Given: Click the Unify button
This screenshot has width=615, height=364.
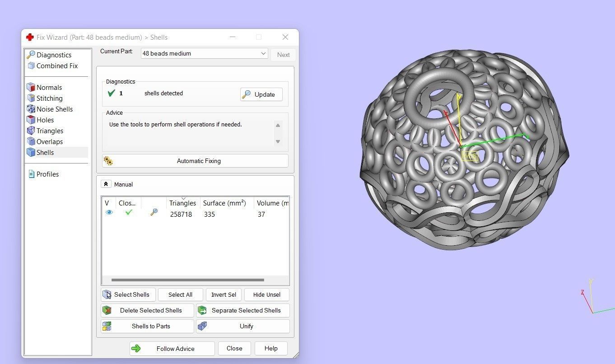Looking at the screenshot, I should point(242,326).
